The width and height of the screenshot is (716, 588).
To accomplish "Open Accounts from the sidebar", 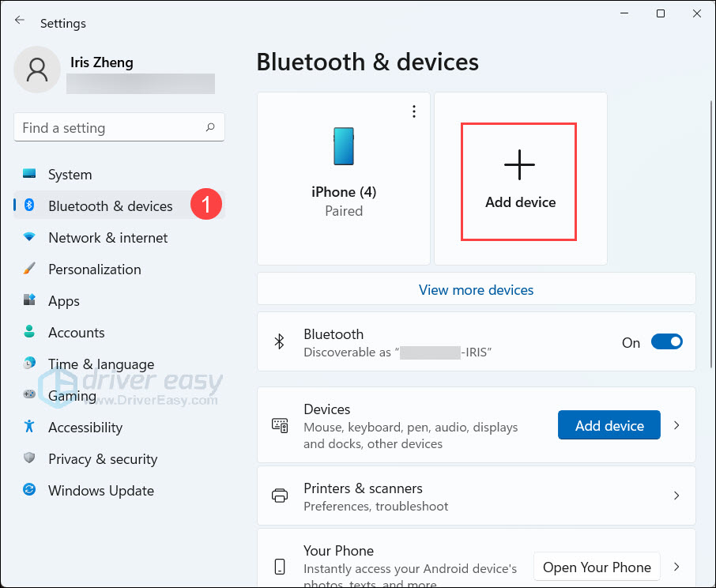I will click(x=76, y=333).
